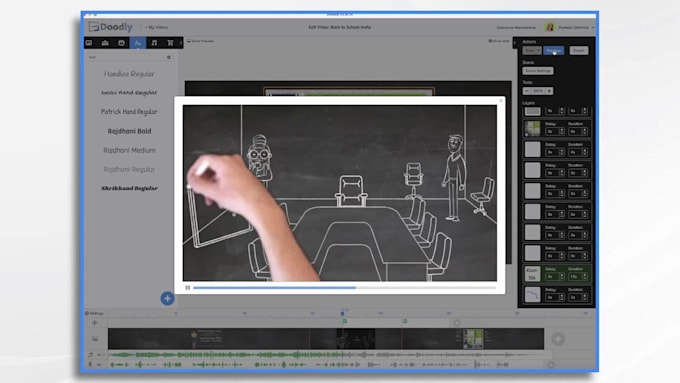Screen dimensions: 680x383
Task: Select the highlighted Zoom layer thumbnail
Action: (533, 274)
